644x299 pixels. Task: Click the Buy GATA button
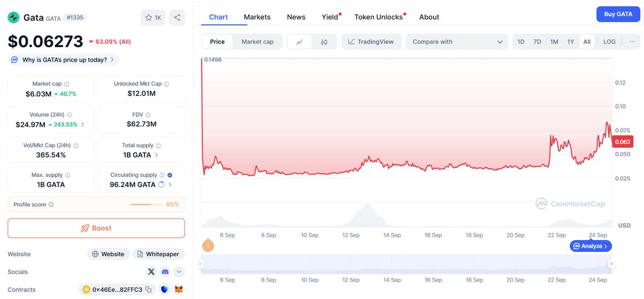(x=618, y=14)
